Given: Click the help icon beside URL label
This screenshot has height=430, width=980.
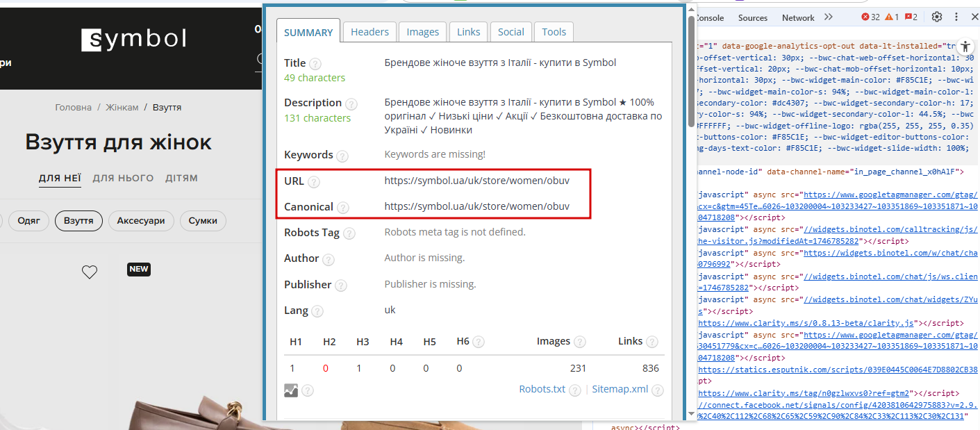Looking at the screenshot, I should click(x=314, y=183).
